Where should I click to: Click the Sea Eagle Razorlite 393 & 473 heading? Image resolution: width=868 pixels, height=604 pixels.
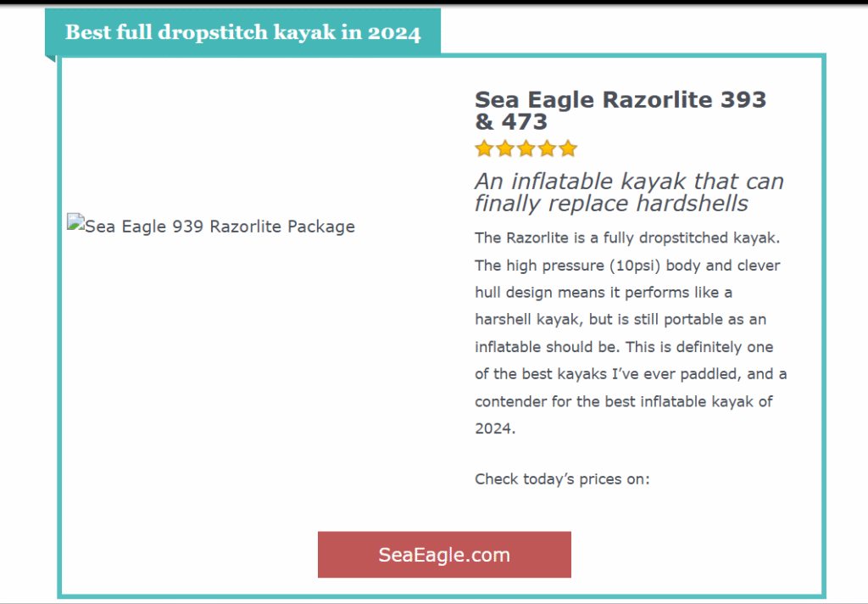[x=620, y=110]
